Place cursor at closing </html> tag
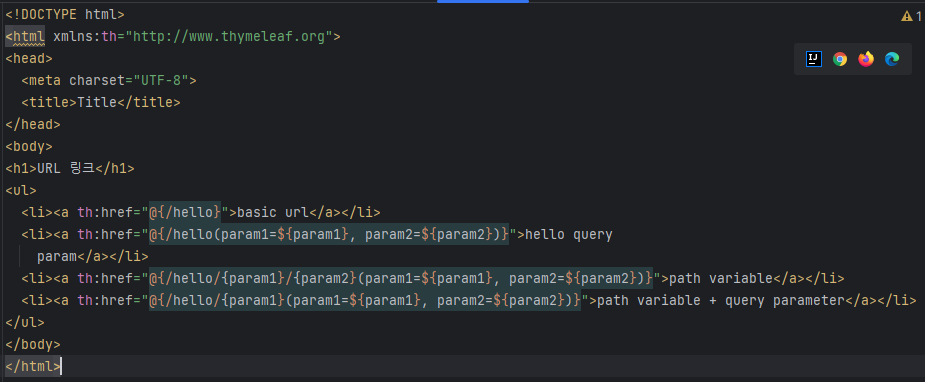The height and width of the screenshot is (382, 925). click(33, 366)
